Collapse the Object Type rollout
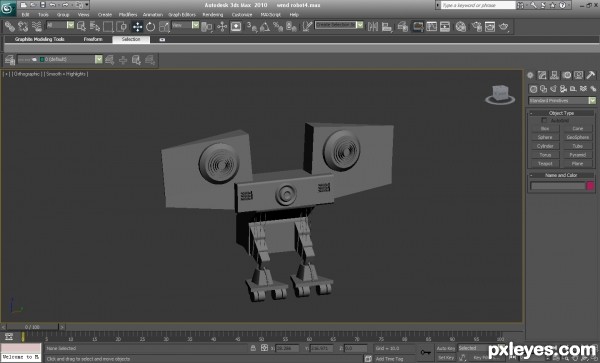 (x=561, y=113)
